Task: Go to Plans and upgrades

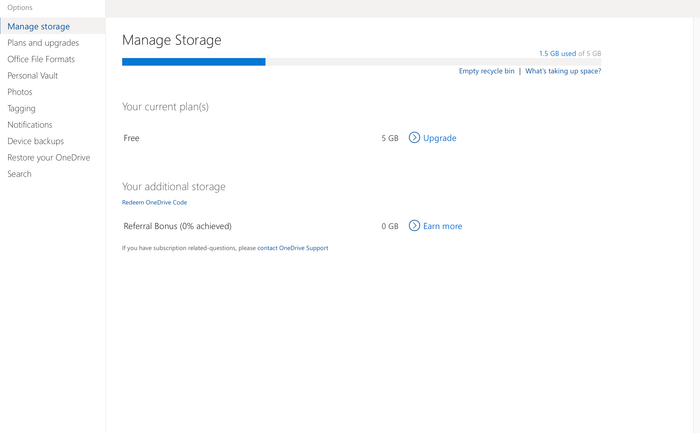Action: (43, 43)
